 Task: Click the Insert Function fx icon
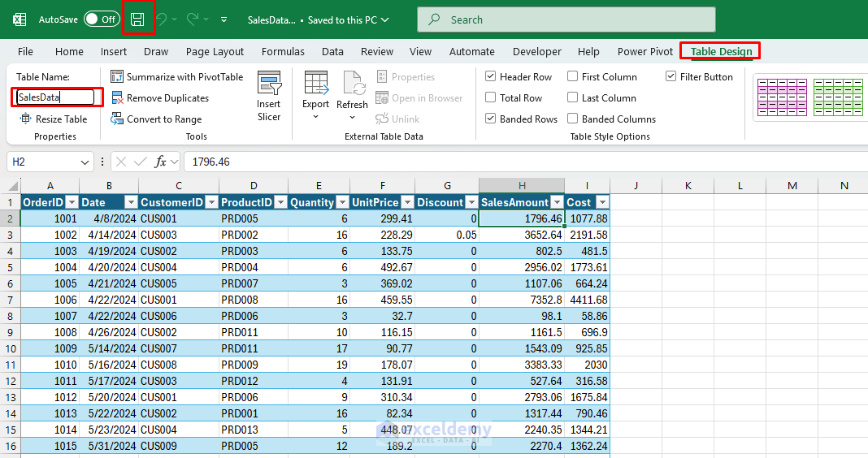[x=161, y=162]
